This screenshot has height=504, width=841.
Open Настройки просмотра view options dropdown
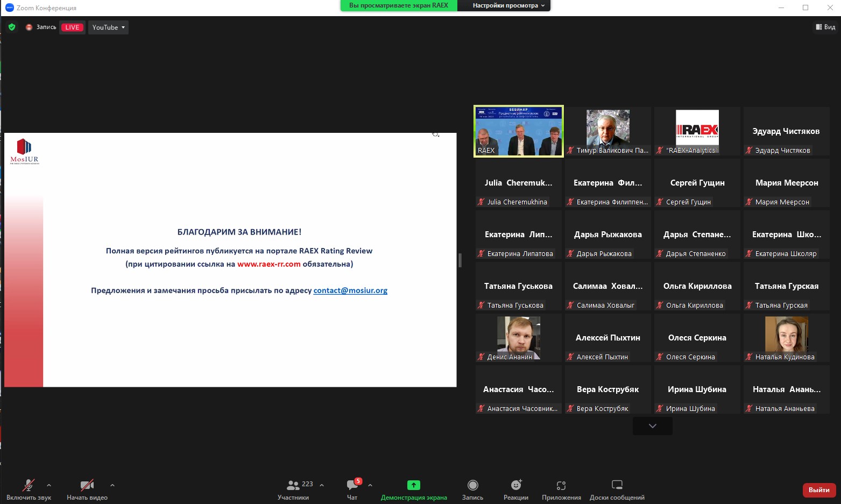(509, 5)
